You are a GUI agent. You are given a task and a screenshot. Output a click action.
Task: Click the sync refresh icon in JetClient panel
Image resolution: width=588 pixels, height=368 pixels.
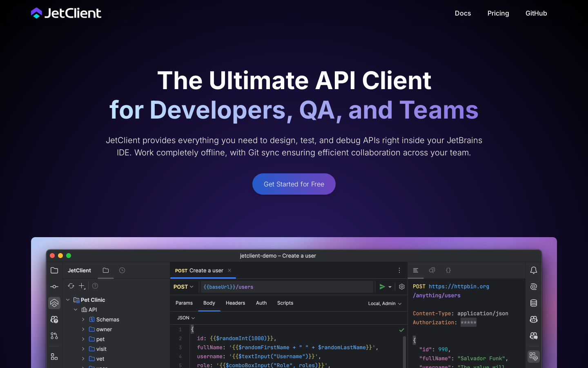tap(71, 286)
